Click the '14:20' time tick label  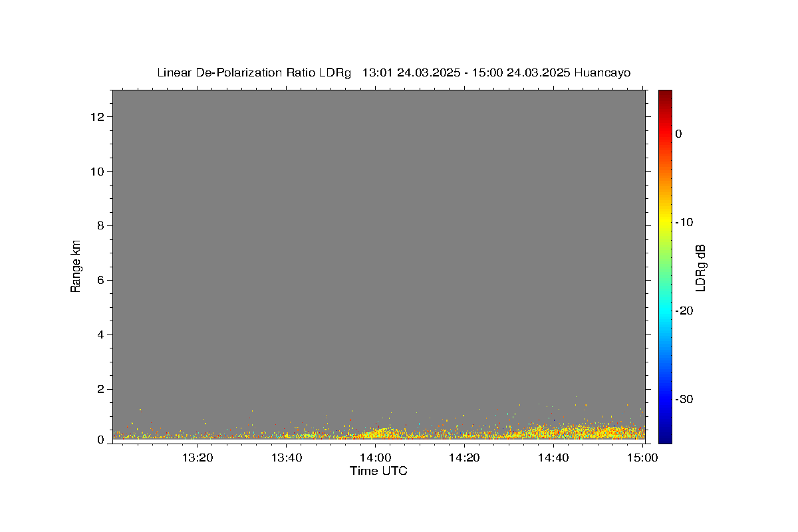coord(465,458)
